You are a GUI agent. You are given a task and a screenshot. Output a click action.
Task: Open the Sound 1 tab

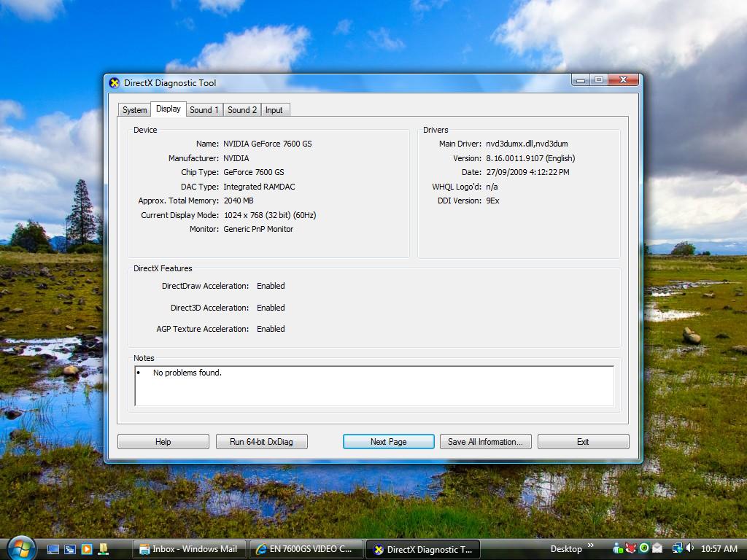click(204, 110)
